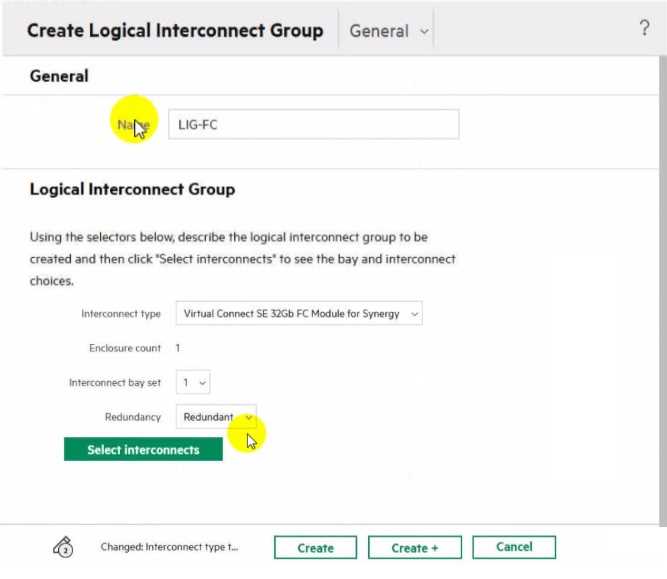
Task: Open the General section dropdown in header
Action: [x=389, y=31]
